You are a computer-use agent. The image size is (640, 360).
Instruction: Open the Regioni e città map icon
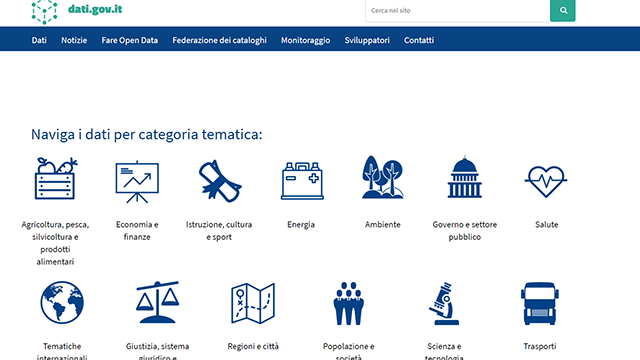(253, 303)
